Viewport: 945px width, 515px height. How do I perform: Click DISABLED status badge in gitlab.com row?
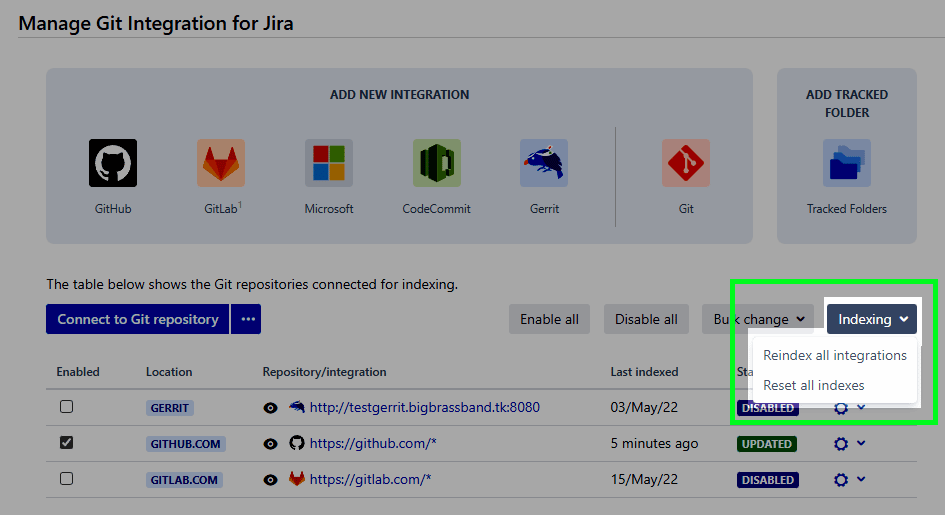click(768, 480)
